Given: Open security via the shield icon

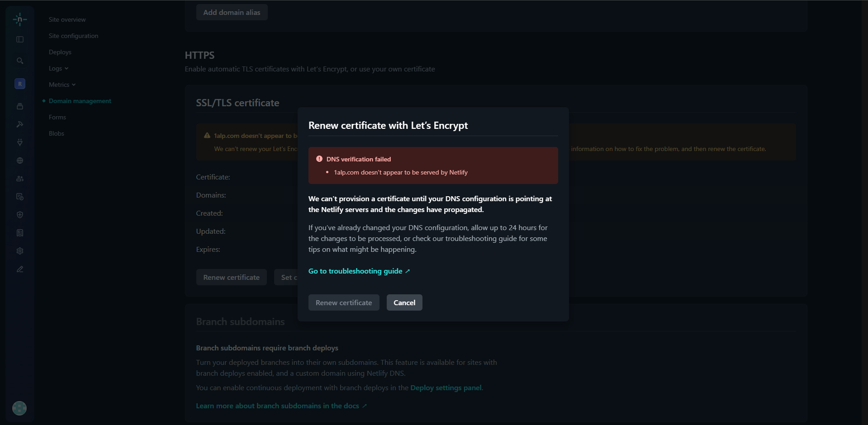Looking at the screenshot, I should [20, 215].
